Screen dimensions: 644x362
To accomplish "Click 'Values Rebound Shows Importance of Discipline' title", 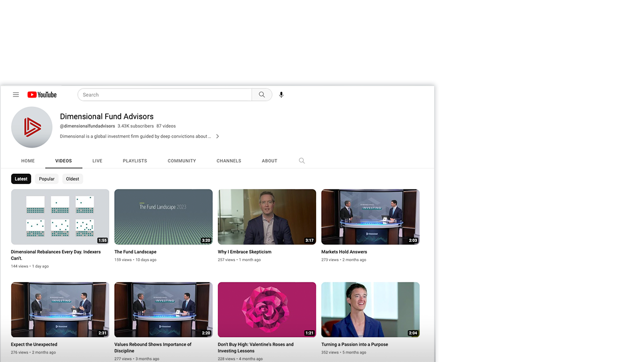I will 153,348.
